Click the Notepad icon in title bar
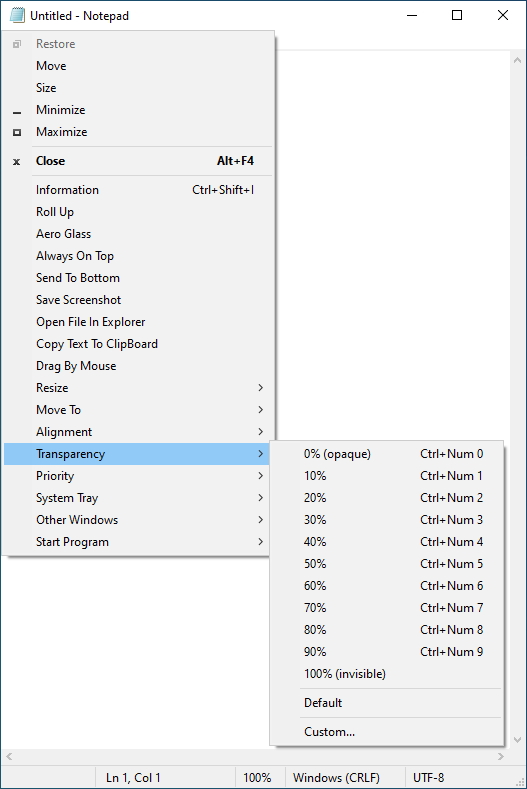The height and width of the screenshot is (789, 527). click(x=17, y=16)
